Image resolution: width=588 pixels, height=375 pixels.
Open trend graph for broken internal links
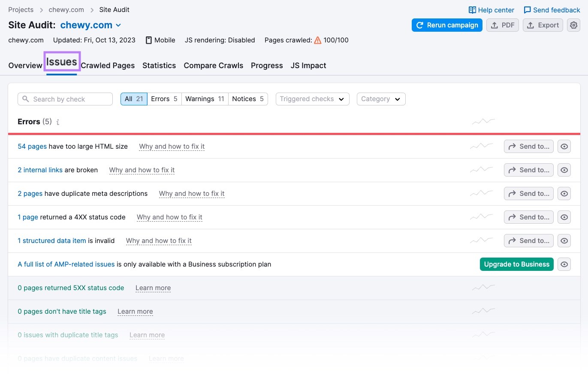click(481, 170)
